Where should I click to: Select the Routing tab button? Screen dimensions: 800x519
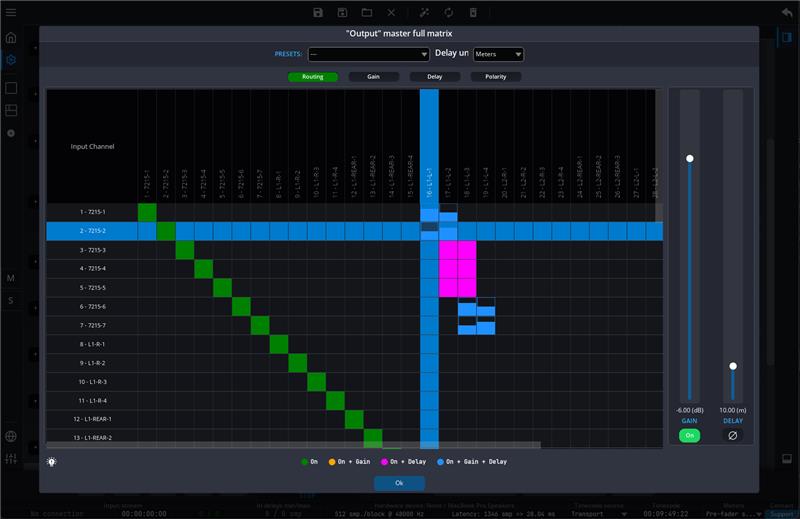tap(312, 77)
